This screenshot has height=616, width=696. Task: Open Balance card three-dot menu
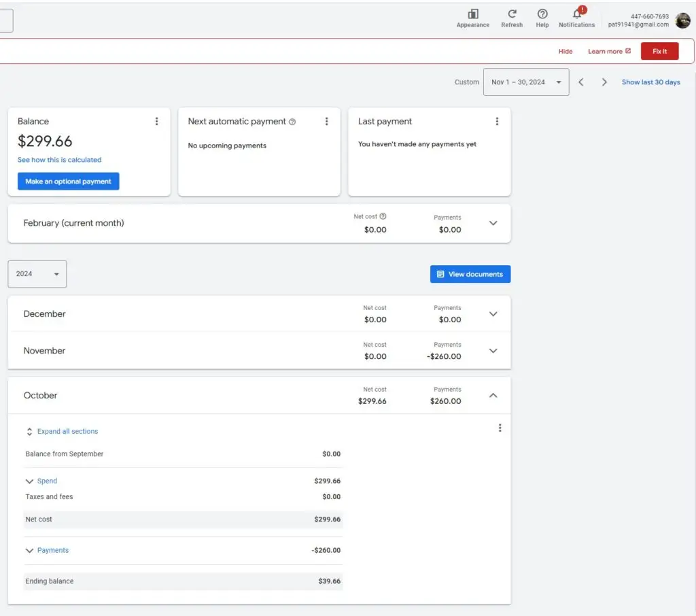click(157, 122)
